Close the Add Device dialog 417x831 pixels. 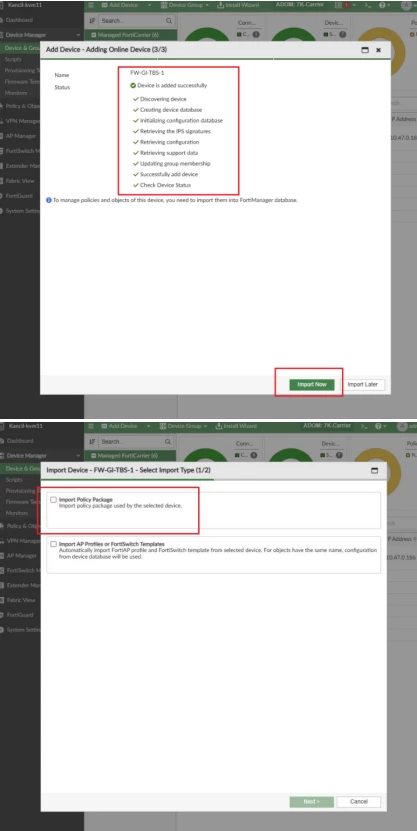(x=378, y=50)
